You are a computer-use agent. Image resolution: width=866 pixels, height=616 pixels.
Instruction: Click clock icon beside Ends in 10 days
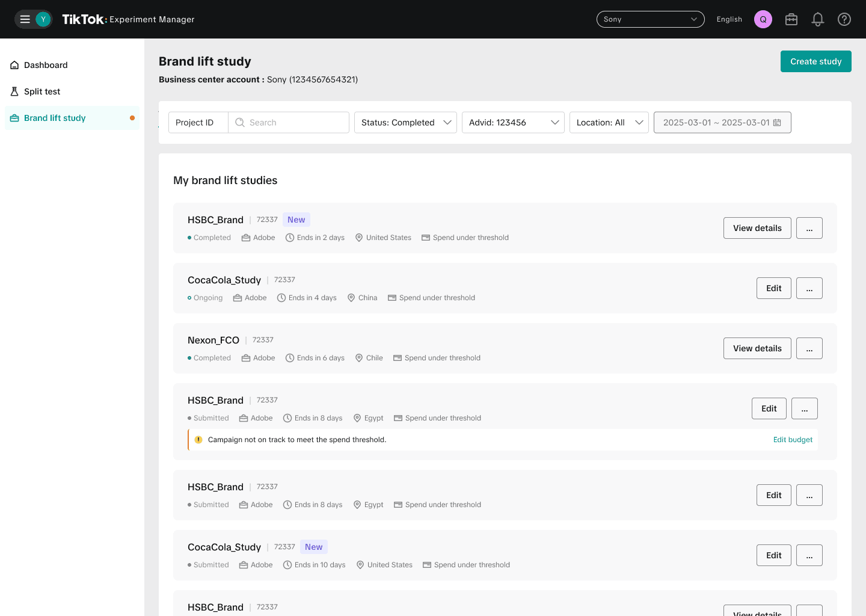287,565
